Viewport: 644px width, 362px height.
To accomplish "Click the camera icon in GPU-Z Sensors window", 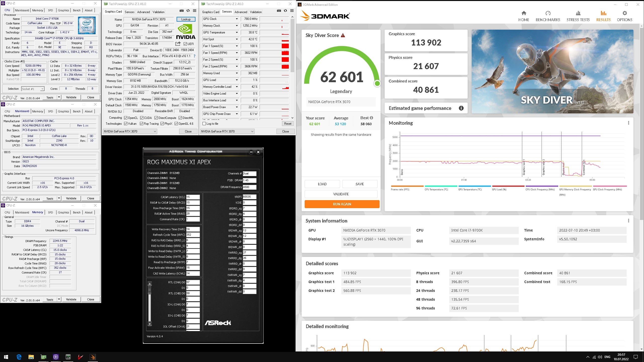I will [279, 11].
